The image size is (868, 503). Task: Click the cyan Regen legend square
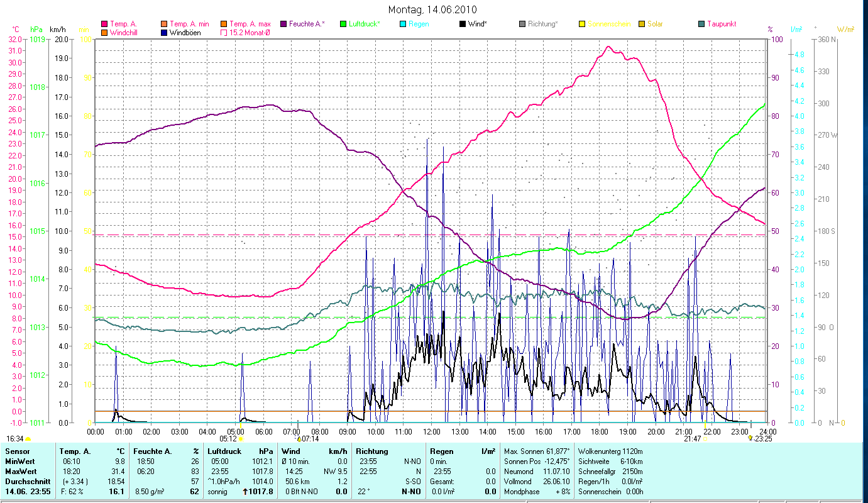pos(403,24)
